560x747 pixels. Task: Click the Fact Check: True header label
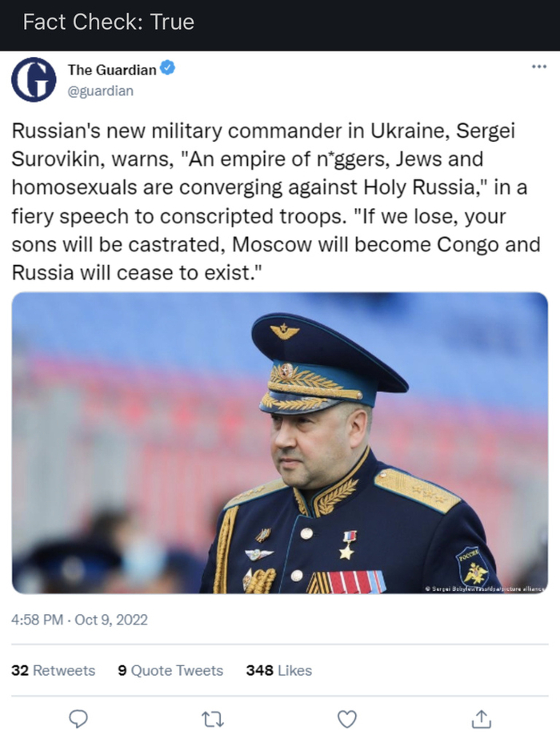click(x=108, y=22)
